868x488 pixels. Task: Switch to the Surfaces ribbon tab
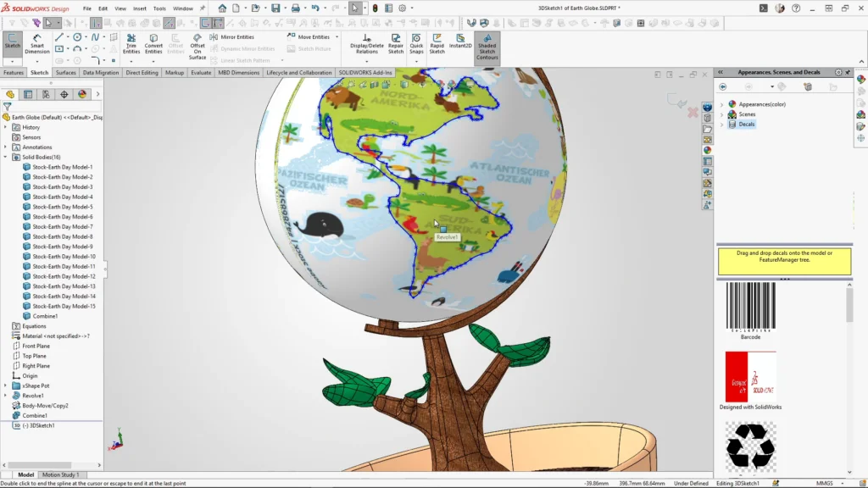tap(66, 73)
